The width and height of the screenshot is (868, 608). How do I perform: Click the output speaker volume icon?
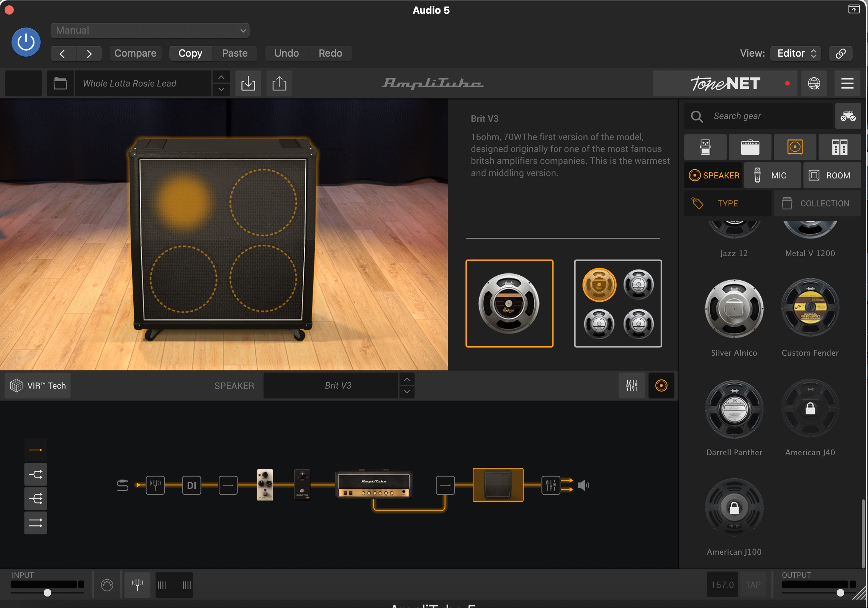coord(583,485)
